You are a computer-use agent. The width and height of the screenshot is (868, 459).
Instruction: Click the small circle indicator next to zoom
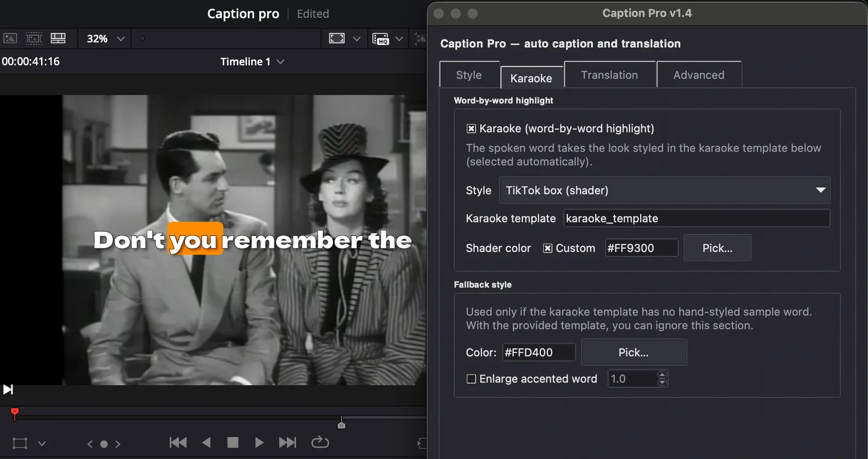(x=143, y=39)
